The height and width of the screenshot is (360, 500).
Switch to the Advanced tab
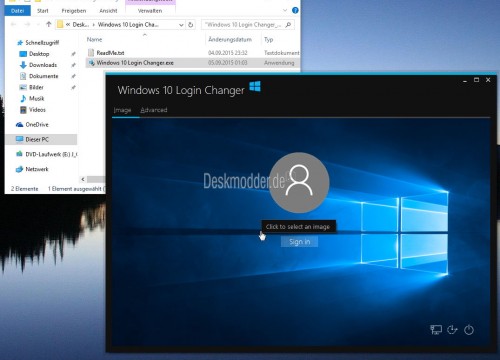click(x=154, y=110)
